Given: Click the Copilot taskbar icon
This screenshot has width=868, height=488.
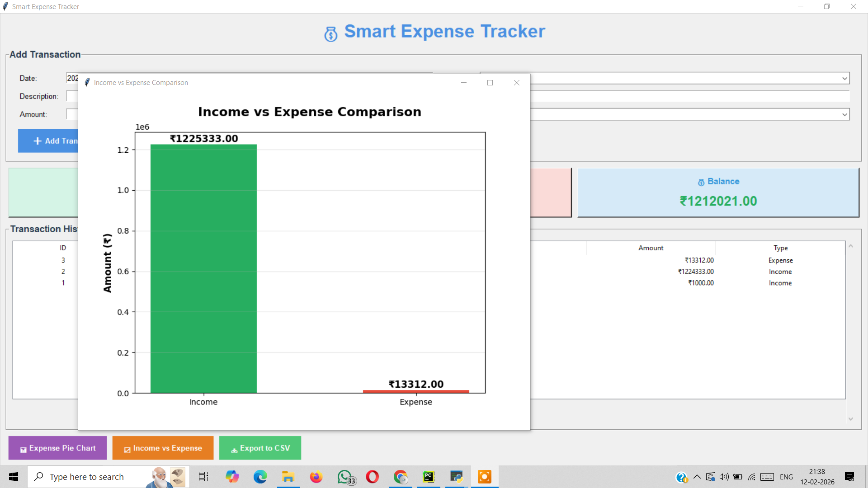Looking at the screenshot, I should click(232, 477).
